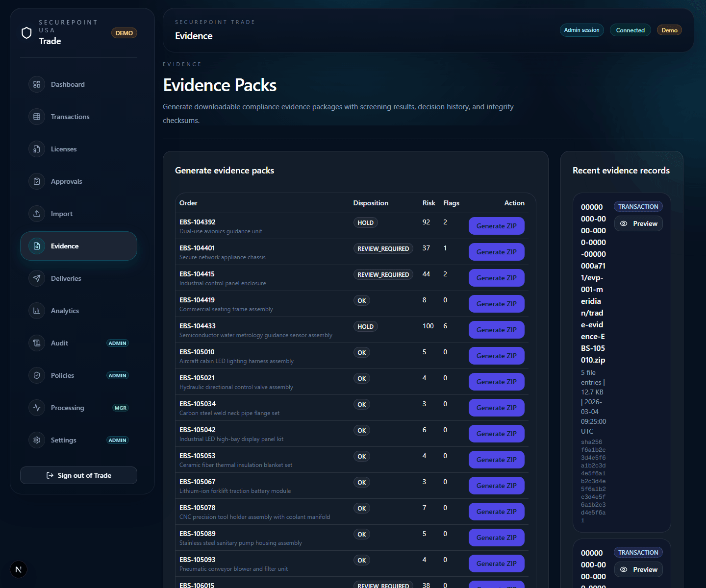Click first TRANSACTION tag in recent records
Screen dimensions: 706x588
[638, 206]
